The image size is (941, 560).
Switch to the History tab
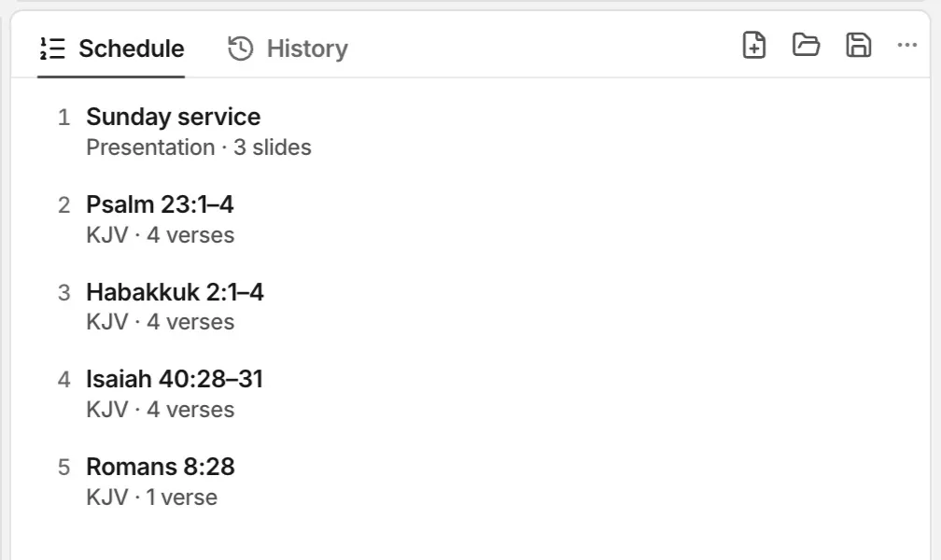[288, 49]
